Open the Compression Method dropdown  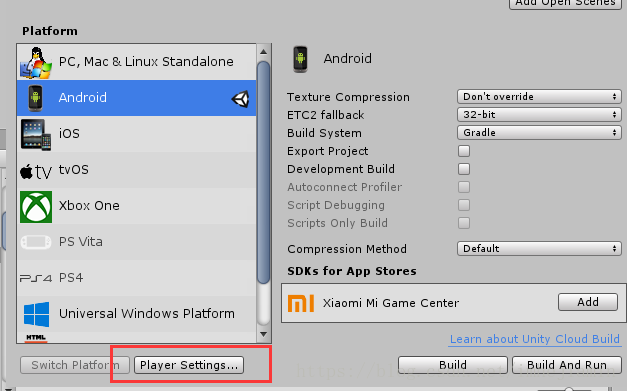coord(539,249)
